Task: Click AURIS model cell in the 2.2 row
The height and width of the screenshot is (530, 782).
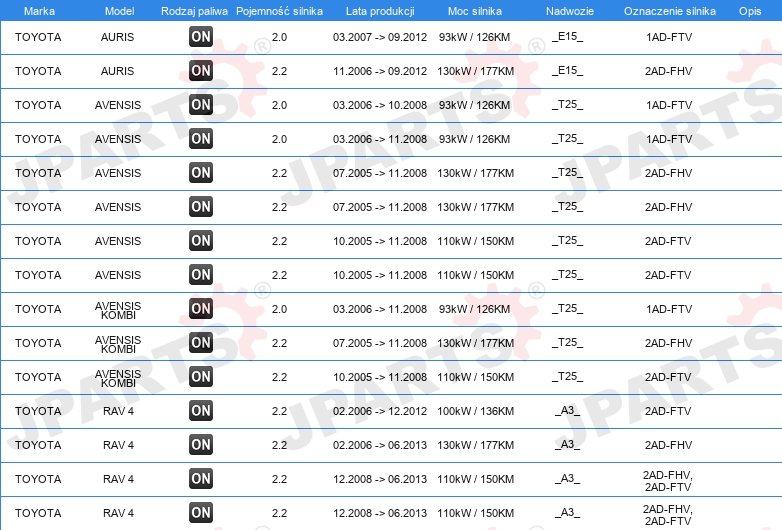Action: click(117, 71)
